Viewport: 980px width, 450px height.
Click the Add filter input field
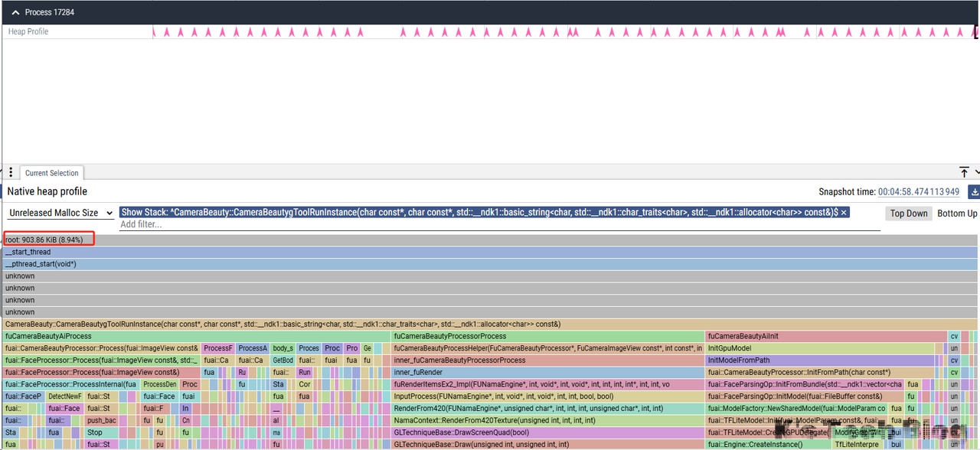click(498, 225)
